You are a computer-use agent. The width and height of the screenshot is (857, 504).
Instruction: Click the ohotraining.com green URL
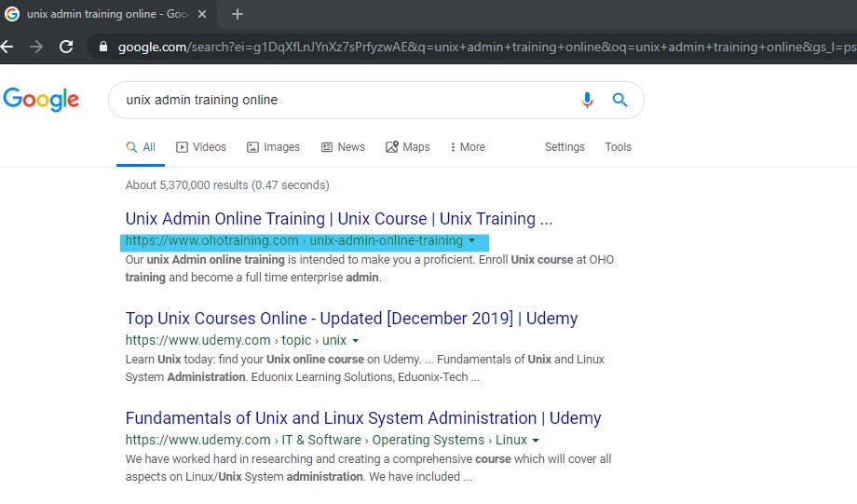(294, 240)
